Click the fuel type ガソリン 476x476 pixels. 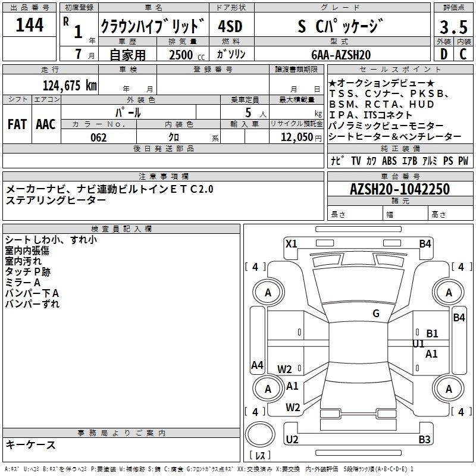tap(231, 54)
